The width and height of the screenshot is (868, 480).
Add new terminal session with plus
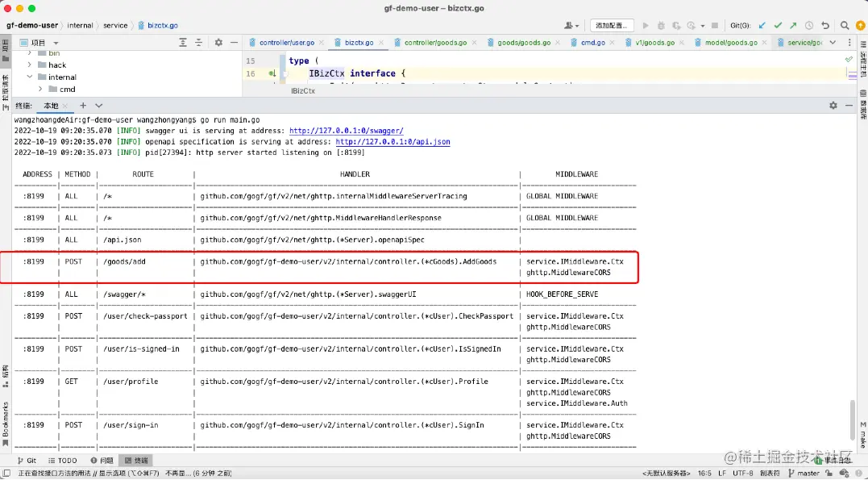coord(83,106)
